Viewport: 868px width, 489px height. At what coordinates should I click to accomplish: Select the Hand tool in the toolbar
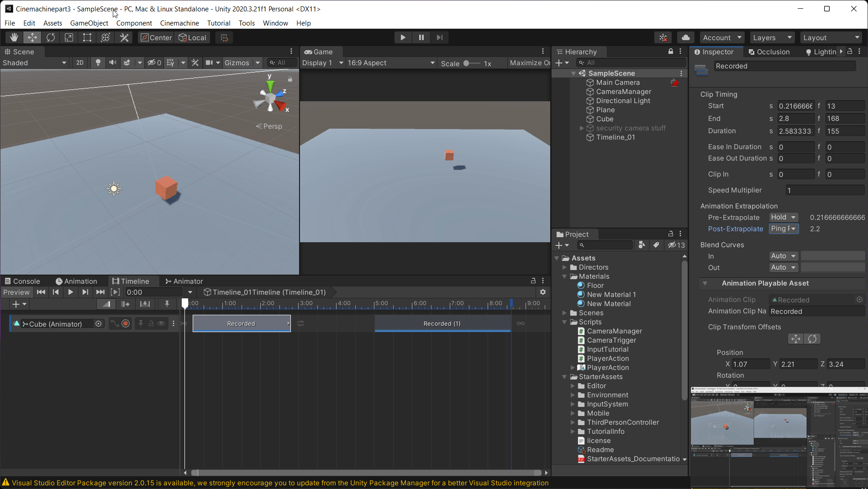[14, 37]
